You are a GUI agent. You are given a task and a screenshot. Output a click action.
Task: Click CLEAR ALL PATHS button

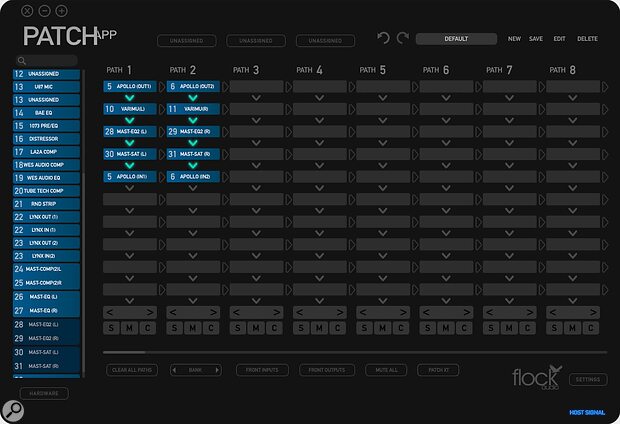[132, 370]
